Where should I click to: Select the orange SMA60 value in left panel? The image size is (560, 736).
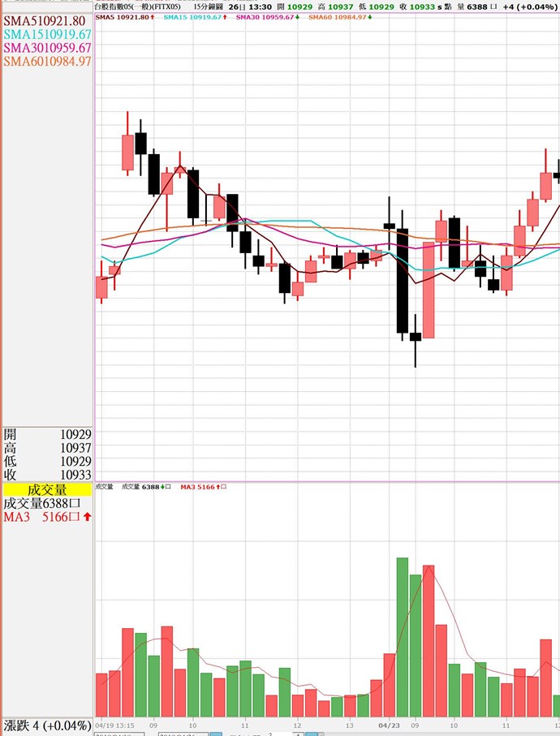click(x=47, y=61)
